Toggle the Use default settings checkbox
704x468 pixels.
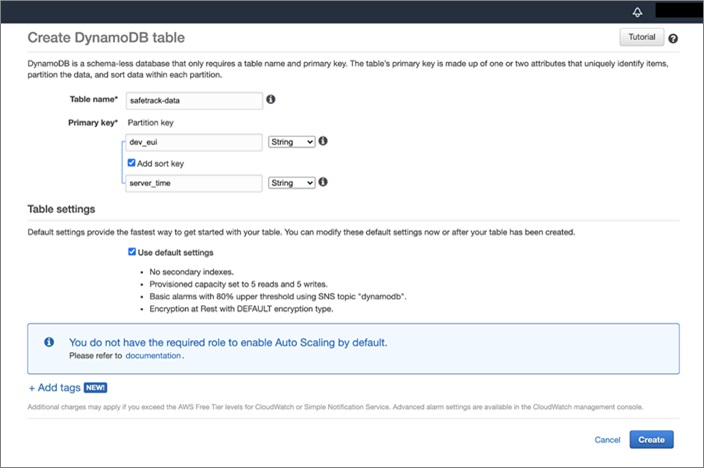click(132, 252)
